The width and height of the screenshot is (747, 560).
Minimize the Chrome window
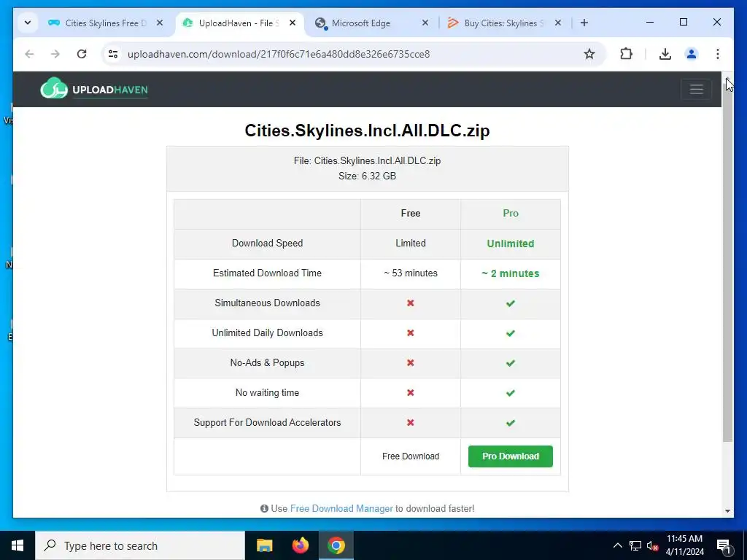click(650, 23)
